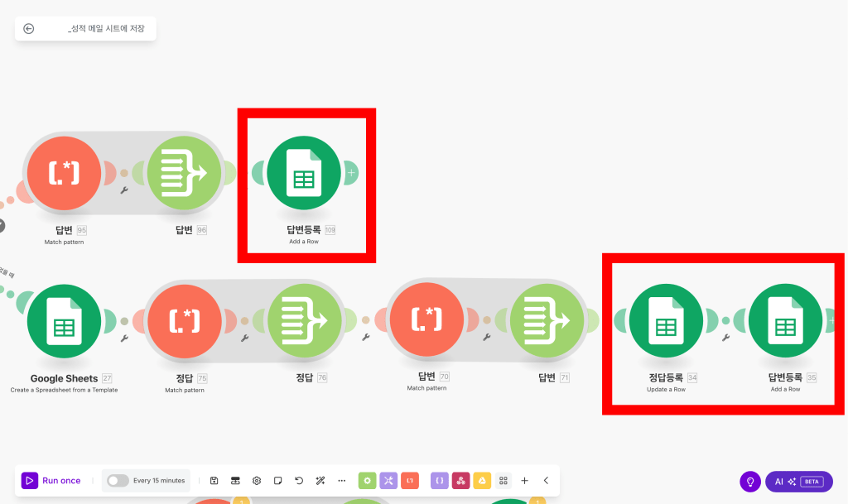Click the undo arrow icon
Screen dimensions: 848x504
[299, 480]
